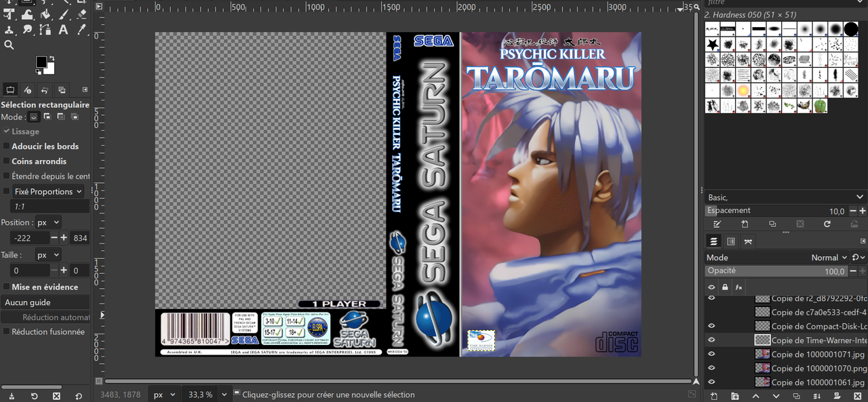Enable Adoucir les bords checkbox

pos(7,146)
